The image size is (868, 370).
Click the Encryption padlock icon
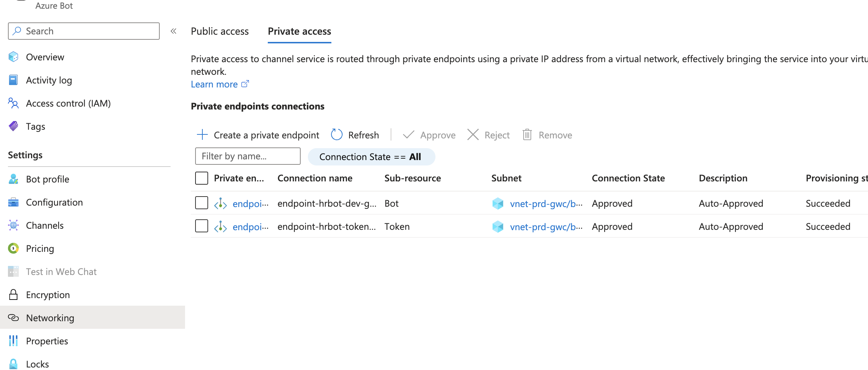[13, 294]
